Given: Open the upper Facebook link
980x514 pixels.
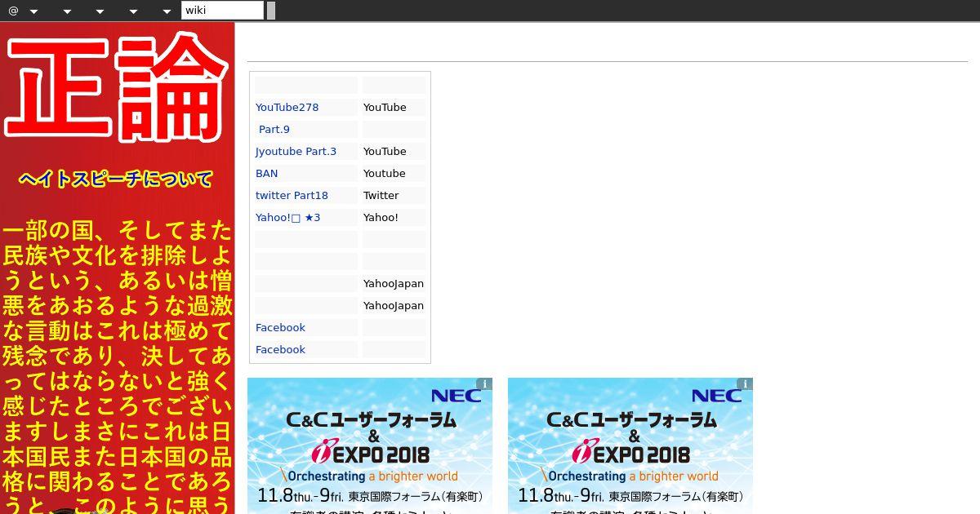Looking at the screenshot, I should (x=280, y=328).
